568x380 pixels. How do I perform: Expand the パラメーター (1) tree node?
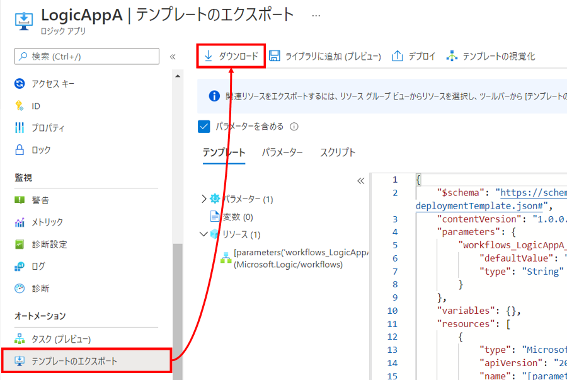pyautogui.click(x=204, y=199)
